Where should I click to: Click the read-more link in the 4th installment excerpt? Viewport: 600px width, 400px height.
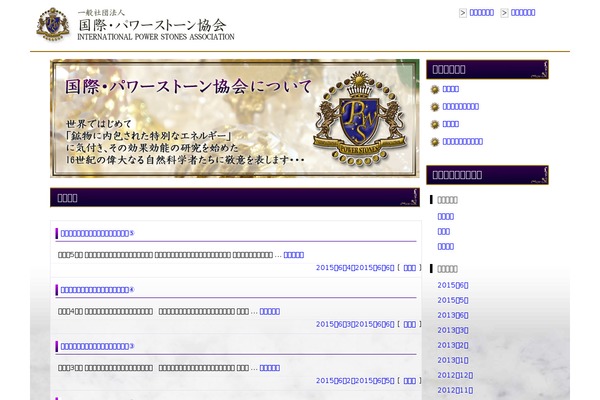tap(270, 312)
